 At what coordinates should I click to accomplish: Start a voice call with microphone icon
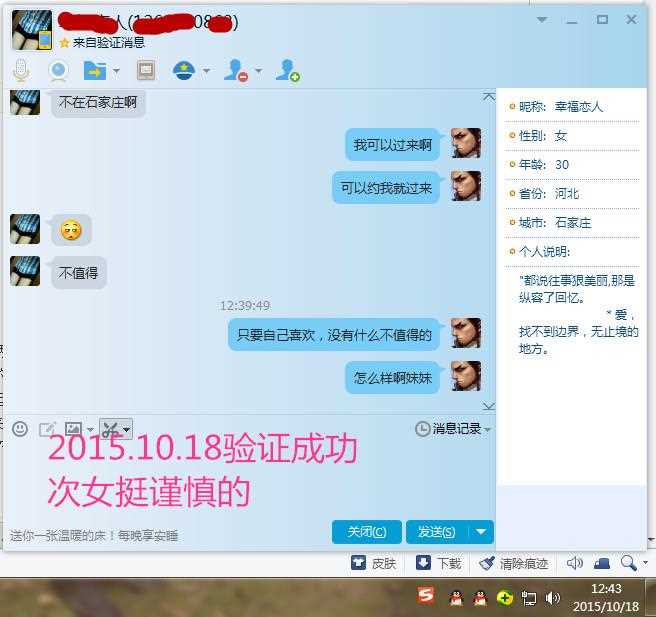tap(21, 70)
